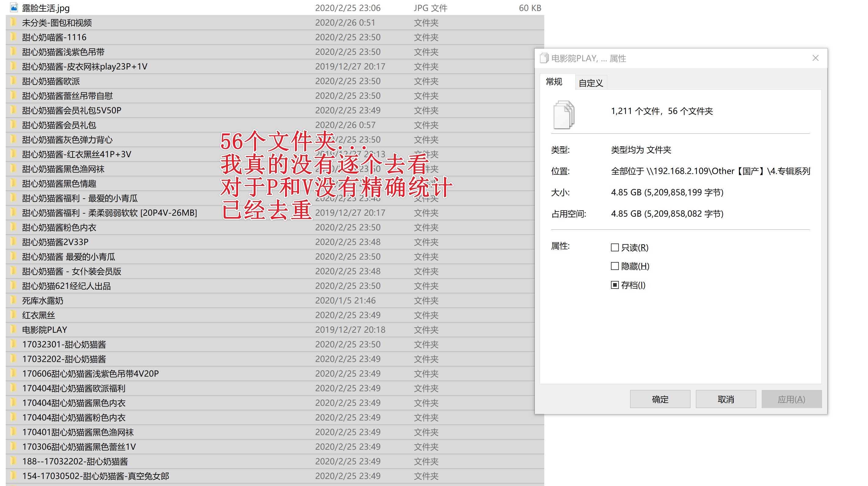This screenshot has width=868, height=486.
Task: Click folder icon of 170306甜心奶猫酱黑色蕾丝1V
Action: [x=14, y=447]
